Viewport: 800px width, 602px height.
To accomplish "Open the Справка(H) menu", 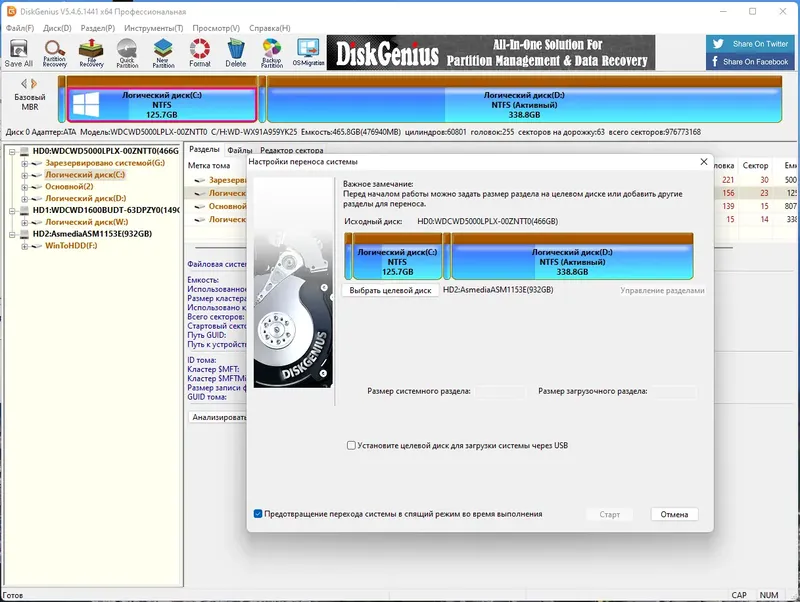I will [269, 28].
